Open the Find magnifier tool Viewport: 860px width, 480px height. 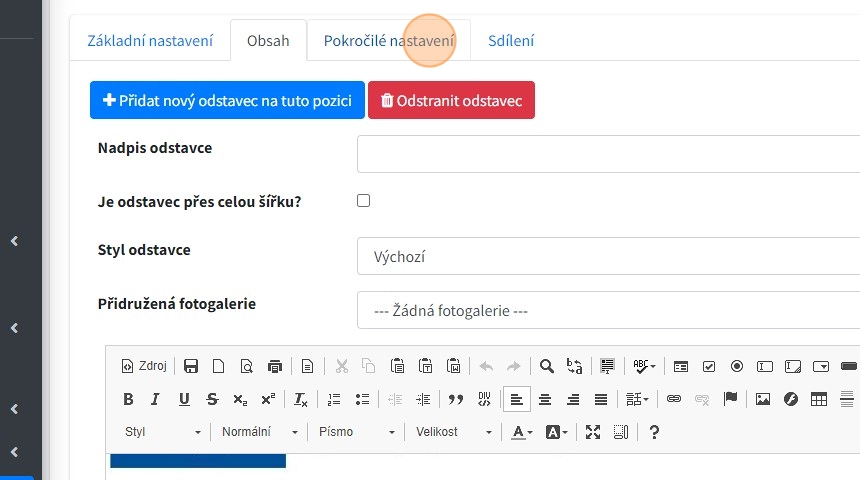546,366
